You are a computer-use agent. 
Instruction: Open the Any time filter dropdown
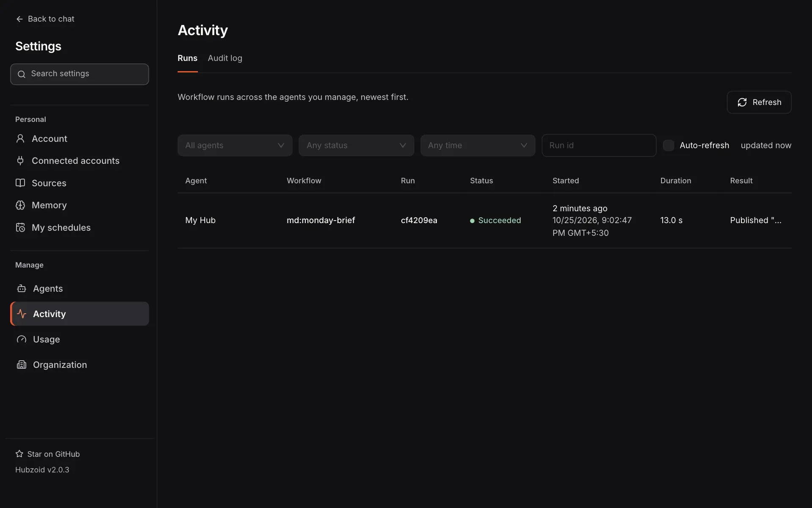[478, 145]
